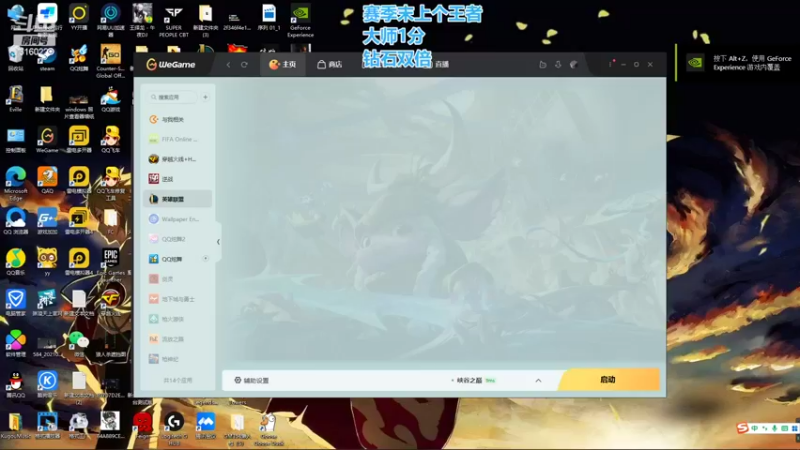Expand the server list with the up chevron

[x=538, y=381]
